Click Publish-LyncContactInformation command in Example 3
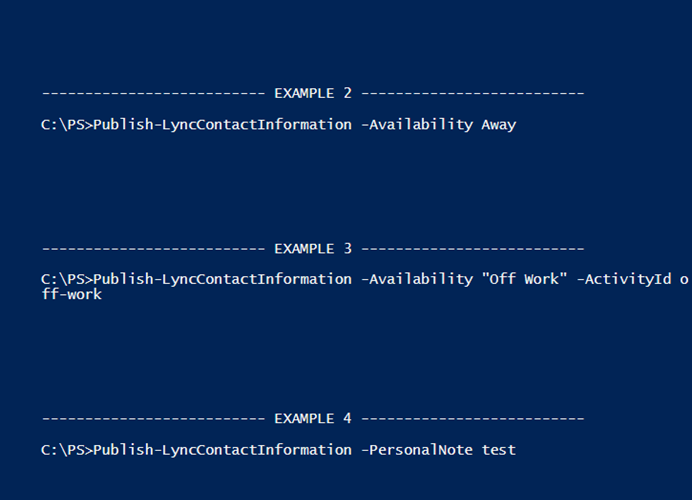 (222, 279)
